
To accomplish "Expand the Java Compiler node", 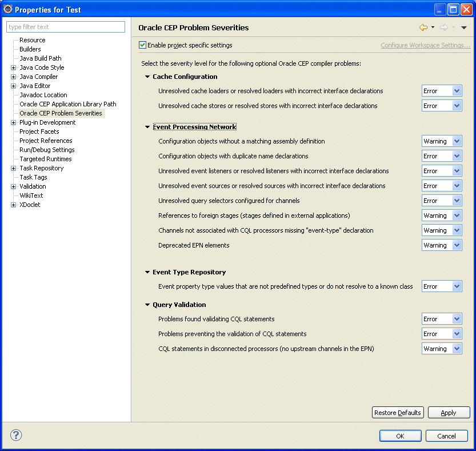I will click(x=13, y=77).
